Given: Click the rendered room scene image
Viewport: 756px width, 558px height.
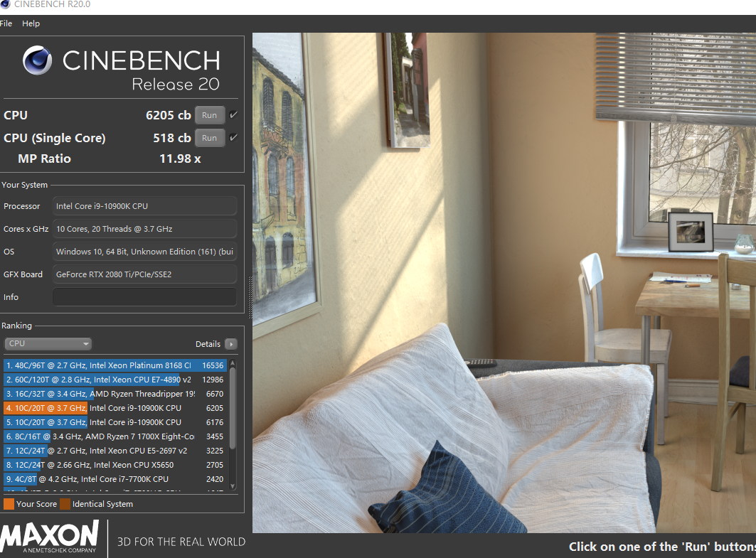Looking at the screenshot, I should coord(504,282).
